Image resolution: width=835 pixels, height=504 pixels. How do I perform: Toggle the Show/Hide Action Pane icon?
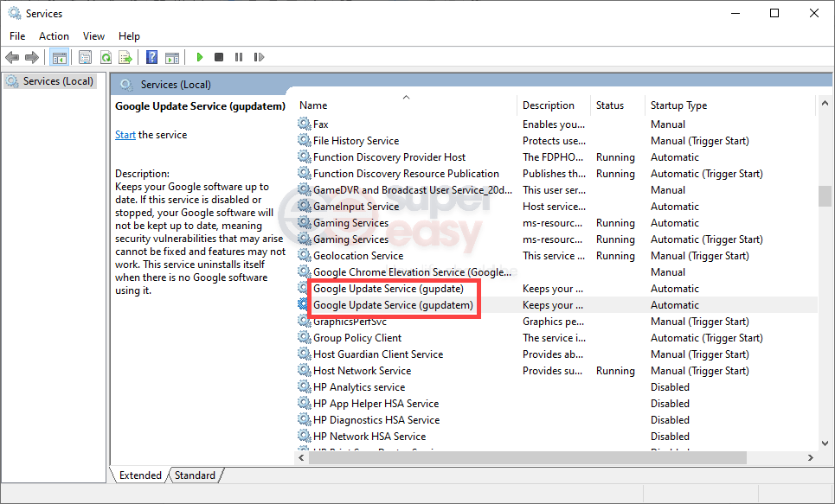point(172,57)
